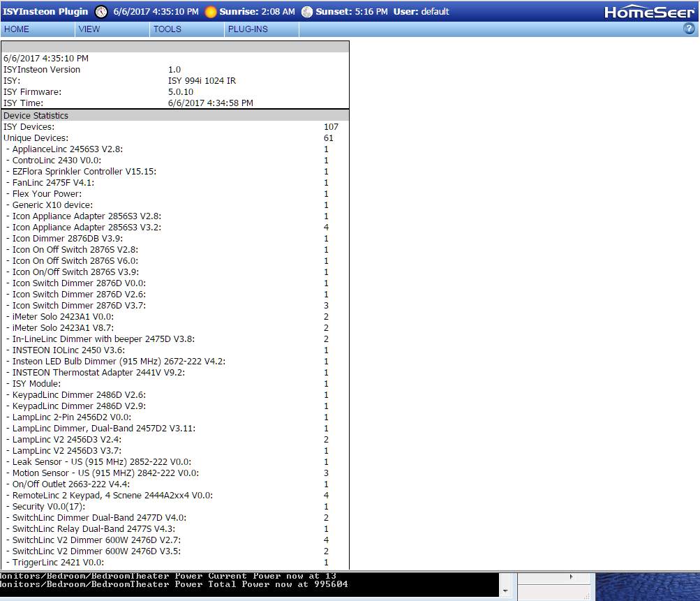Click the ISY Module row
Image resolution: width=700 pixels, height=601 pixels.
click(x=175, y=383)
